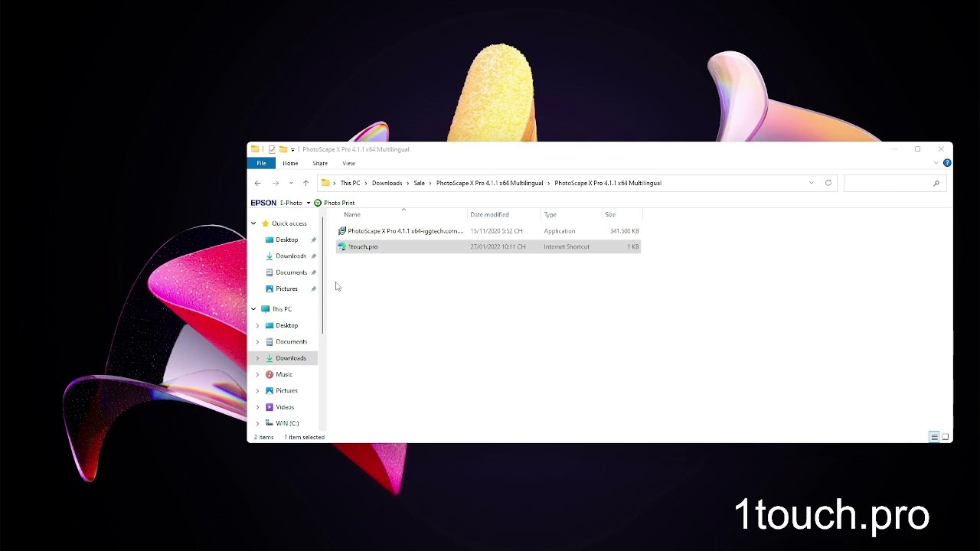Open pinned Pictures under Quick access
Viewport: 980px width, 551px height.
pos(286,289)
